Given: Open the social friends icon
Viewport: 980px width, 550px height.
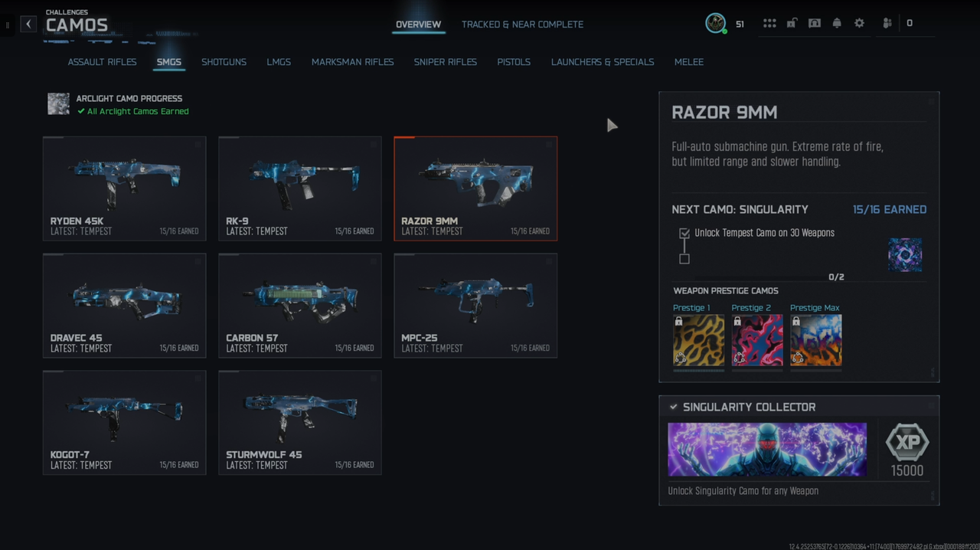Looking at the screenshot, I should click(887, 23).
